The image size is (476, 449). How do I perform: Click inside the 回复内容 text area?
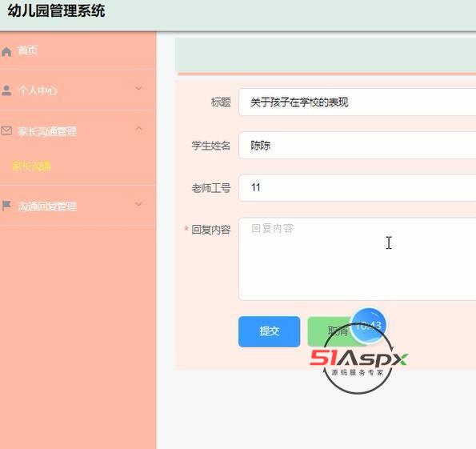[x=358, y=259]
